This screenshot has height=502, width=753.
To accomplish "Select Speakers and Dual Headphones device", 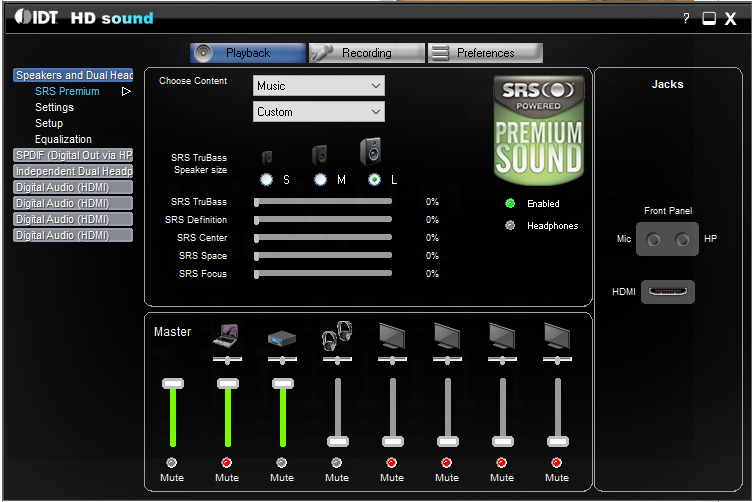I will pos(73,75).
